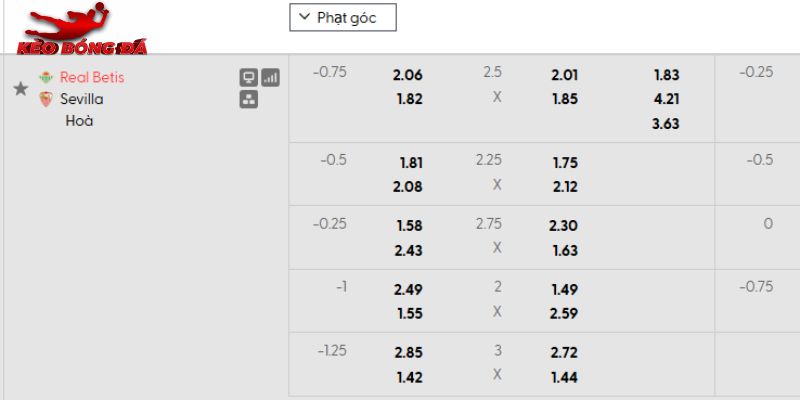Image resolution: width=800 pixels, height=400 pixels.
Task: Select odds 2.01 for the 2.5 total
Action: [x=564, y=74]
